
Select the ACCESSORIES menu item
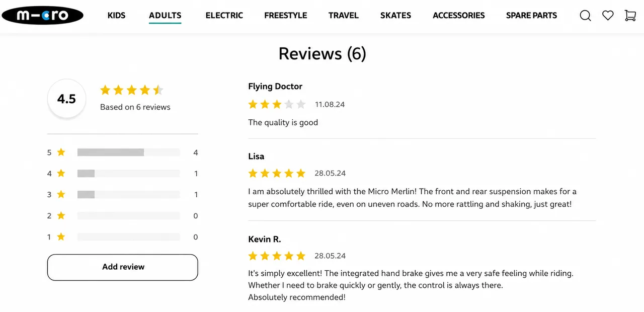[459, 16]
